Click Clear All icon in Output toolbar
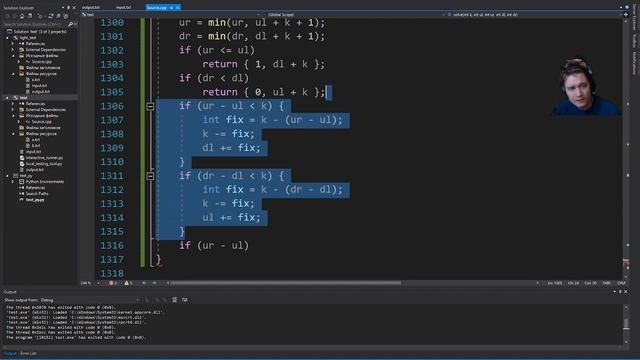Screen dimensions: 640x360 [x=174, y=300]
